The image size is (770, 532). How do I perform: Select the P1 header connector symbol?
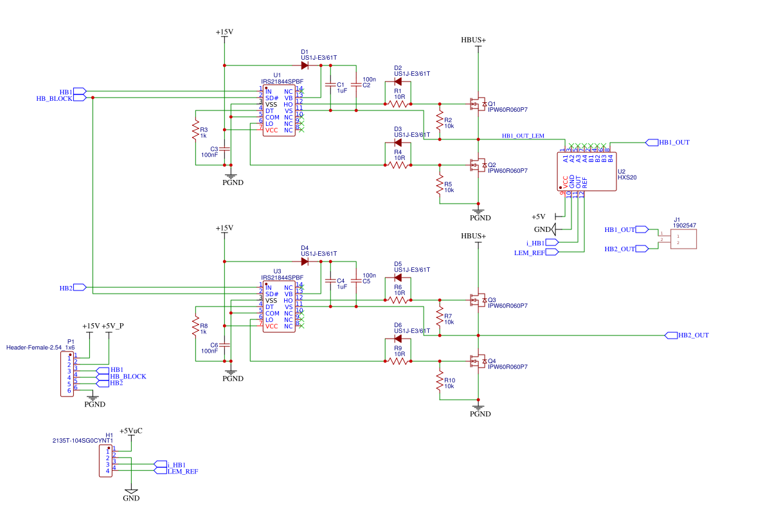pyautogui.click(x=67, y=374)
